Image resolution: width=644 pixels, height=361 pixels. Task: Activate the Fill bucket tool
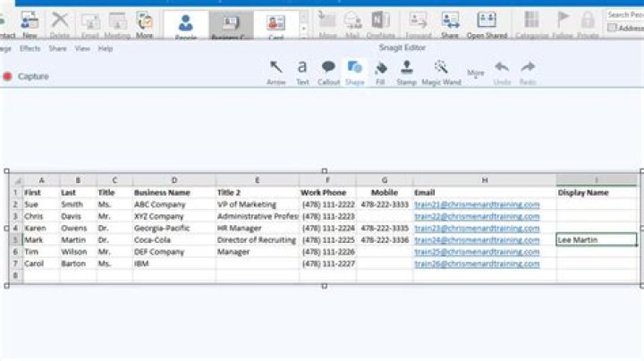pos(380,72)
